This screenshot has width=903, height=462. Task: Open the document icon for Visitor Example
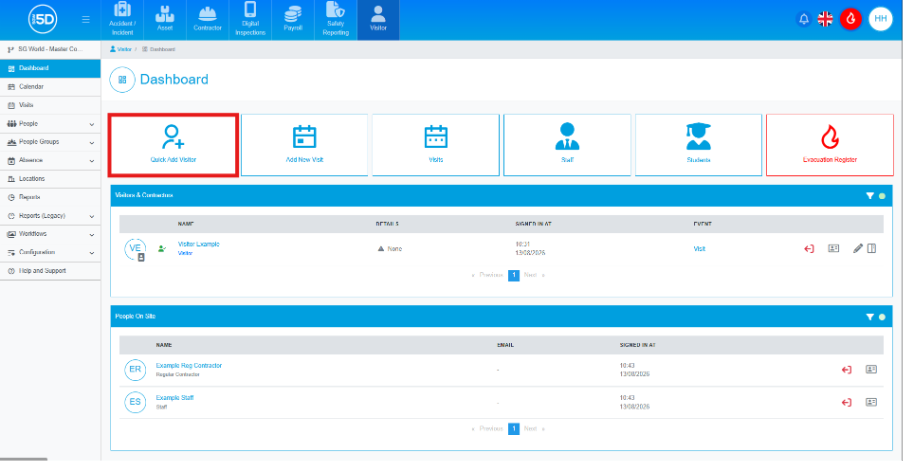[871, 248]
